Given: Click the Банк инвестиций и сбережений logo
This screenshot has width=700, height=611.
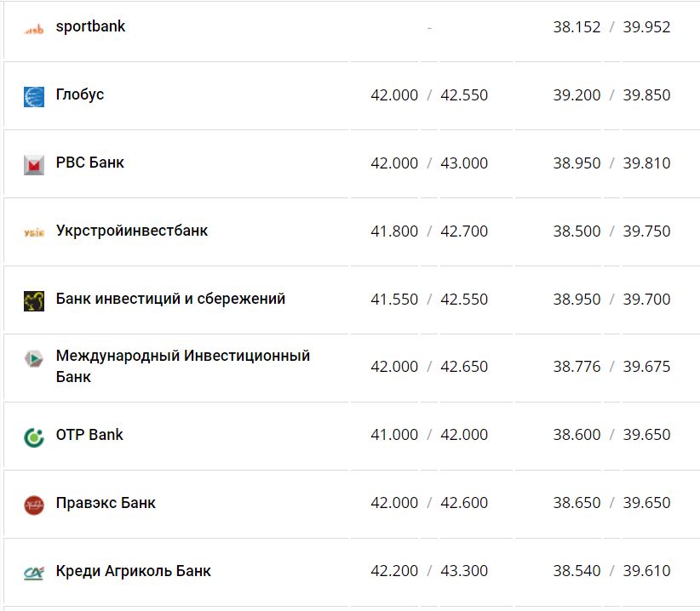Looking at the screenshot, I should (x=32, y=299).
